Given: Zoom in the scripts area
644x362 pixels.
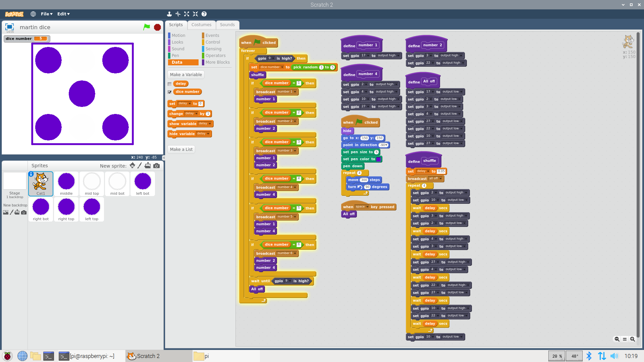Looking at the screenshot, I should coord(633,339).
